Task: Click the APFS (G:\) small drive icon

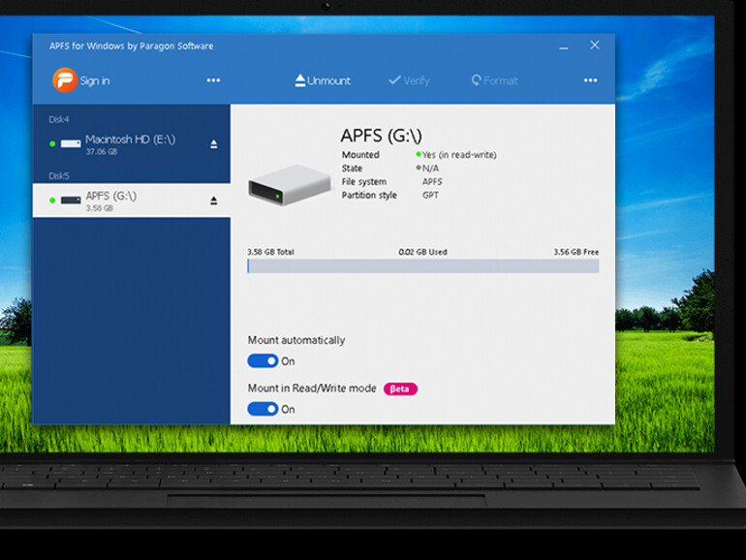Action: pyautogui.click(x=71, y=201)
